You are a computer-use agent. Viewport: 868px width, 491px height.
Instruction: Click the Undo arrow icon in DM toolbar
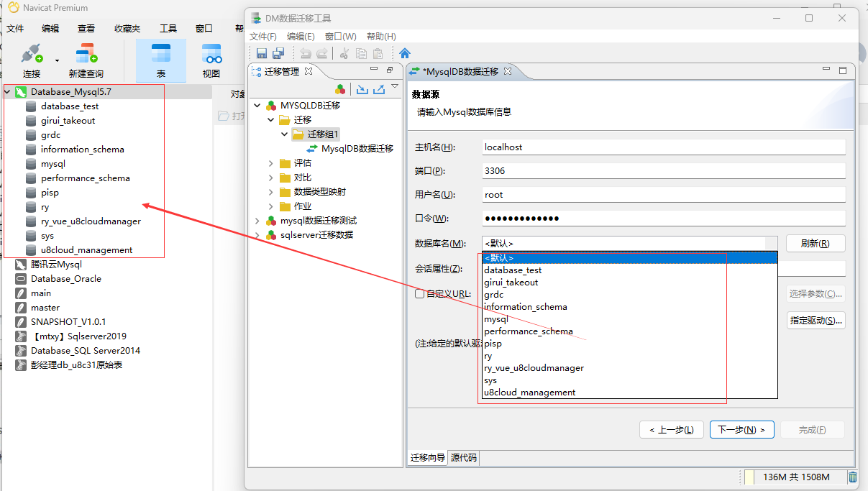point(306,53)
